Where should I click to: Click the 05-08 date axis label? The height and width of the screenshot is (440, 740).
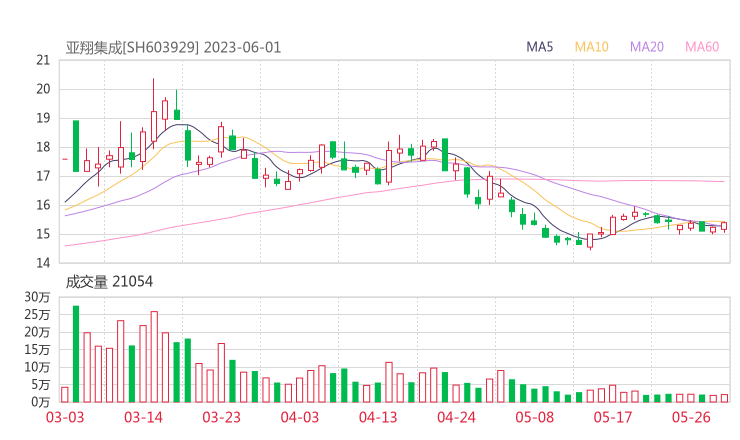pos(535,417)
